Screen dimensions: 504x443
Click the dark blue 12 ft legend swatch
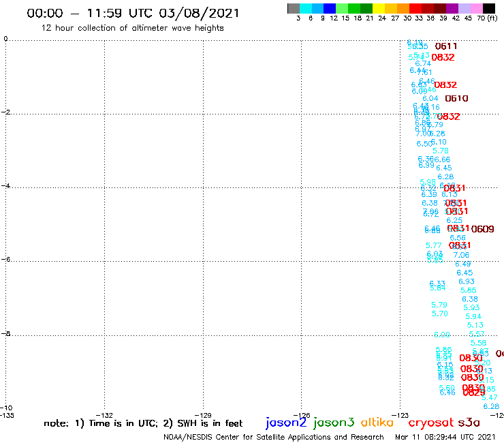330,8
